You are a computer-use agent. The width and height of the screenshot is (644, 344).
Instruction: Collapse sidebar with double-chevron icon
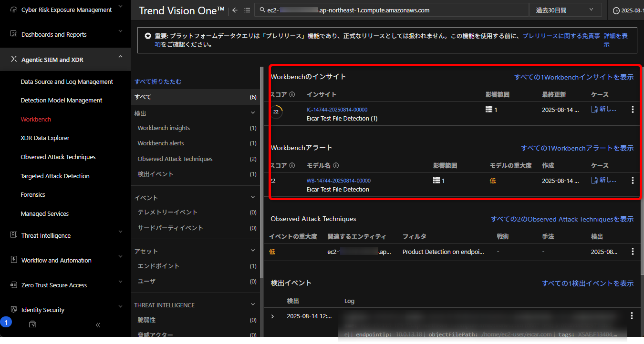[x=98, y=325]
